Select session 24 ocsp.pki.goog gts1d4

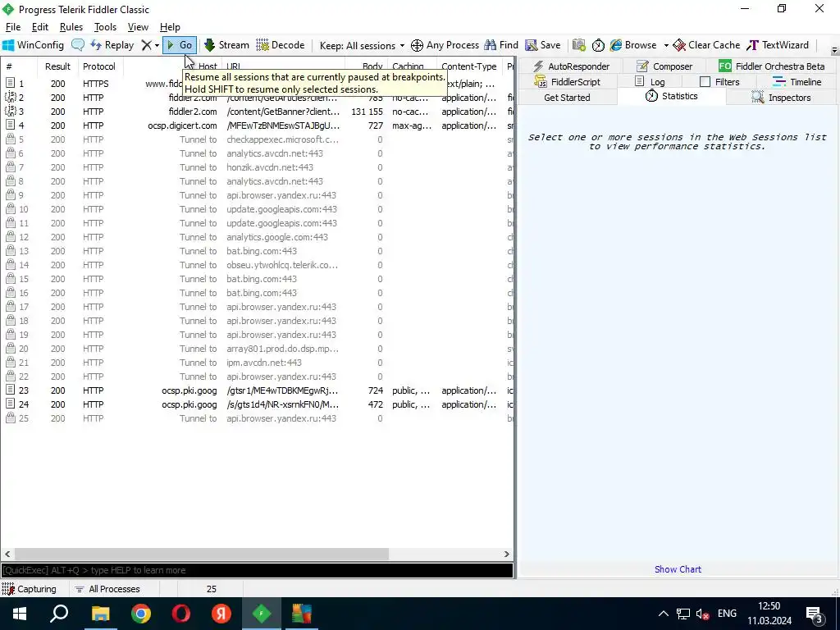257,404
